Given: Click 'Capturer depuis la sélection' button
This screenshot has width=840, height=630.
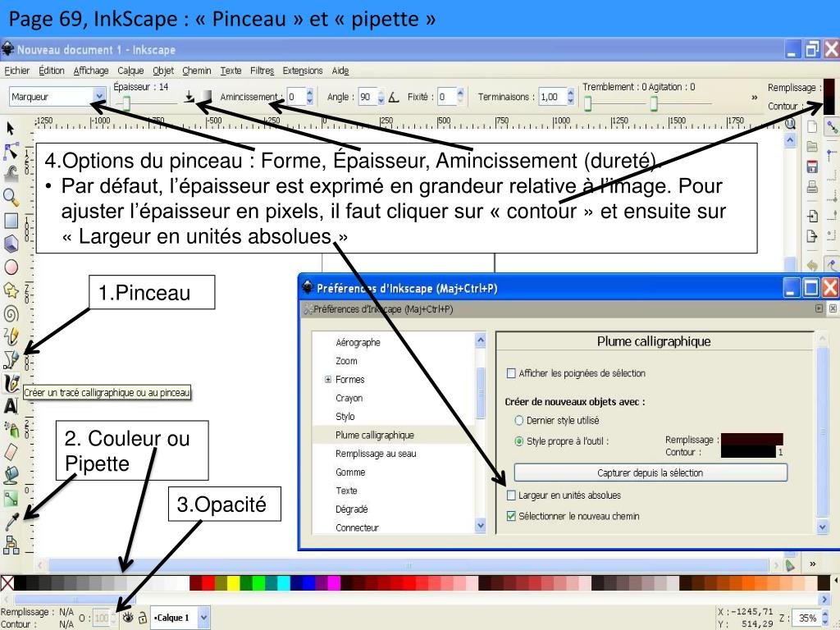Looking at the screenshot, I should (x=651, y=472).
